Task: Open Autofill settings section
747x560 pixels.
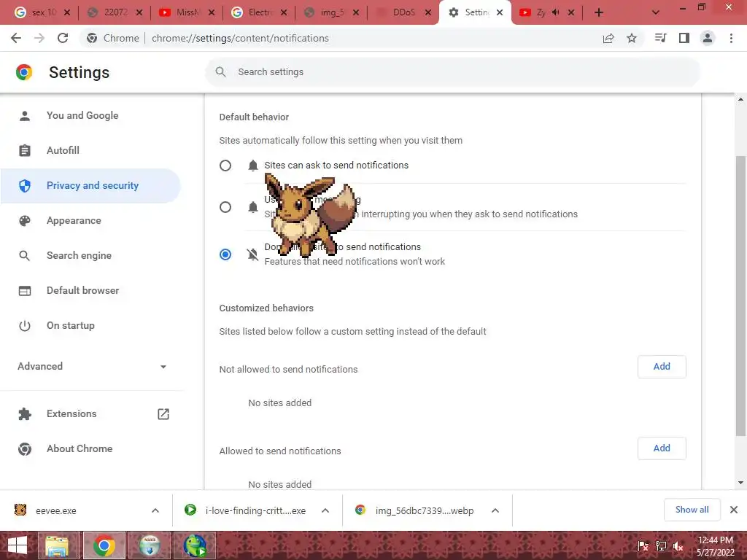Action: click(63, 150)
